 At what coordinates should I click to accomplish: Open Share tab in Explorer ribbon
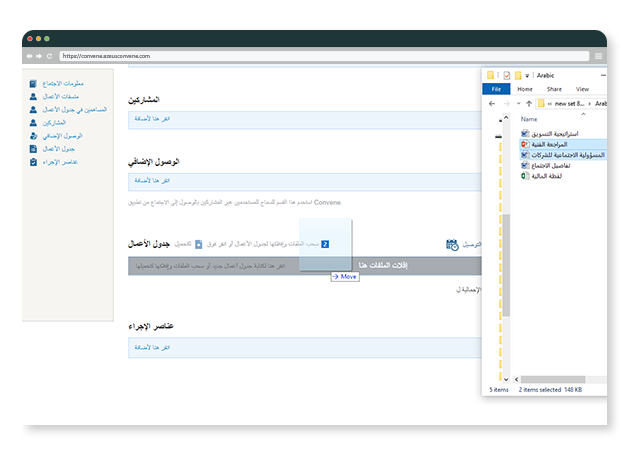coord(554,89)
